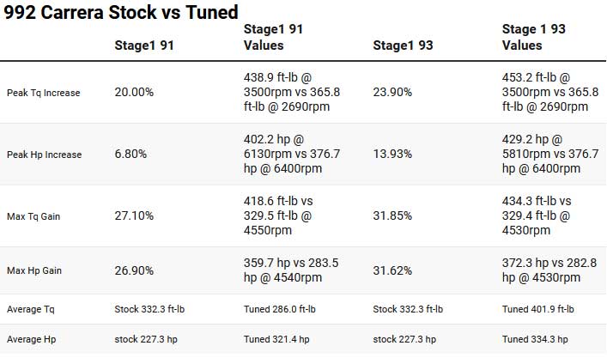This screenshot has width=607, height=364.
Task: Click the 'Peak Tq Increase' row label
Action: pos(43,93)
